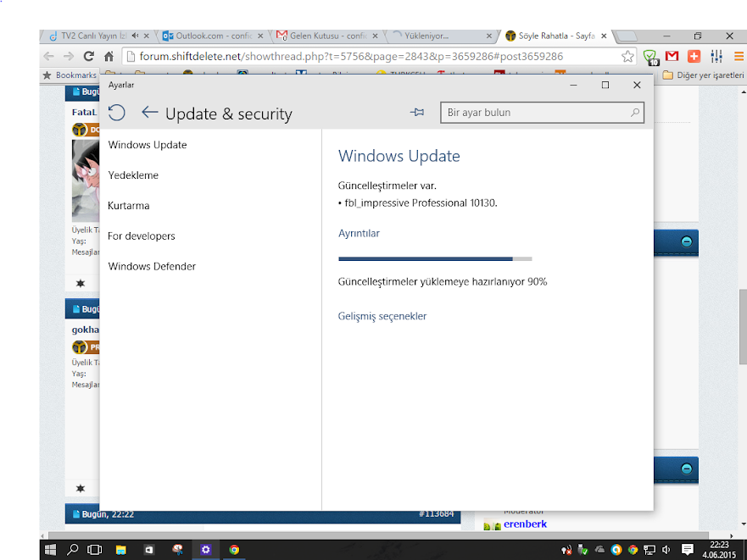This screenshot has width=747, height=560.
Task: Click the Chrome back navigation arrow
Action: tap(48, 57)
